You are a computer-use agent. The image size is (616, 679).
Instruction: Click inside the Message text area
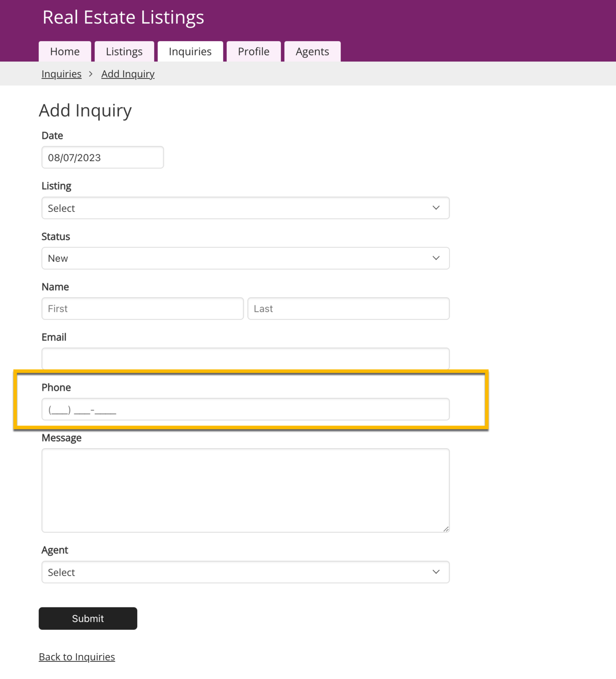point(245,490)
